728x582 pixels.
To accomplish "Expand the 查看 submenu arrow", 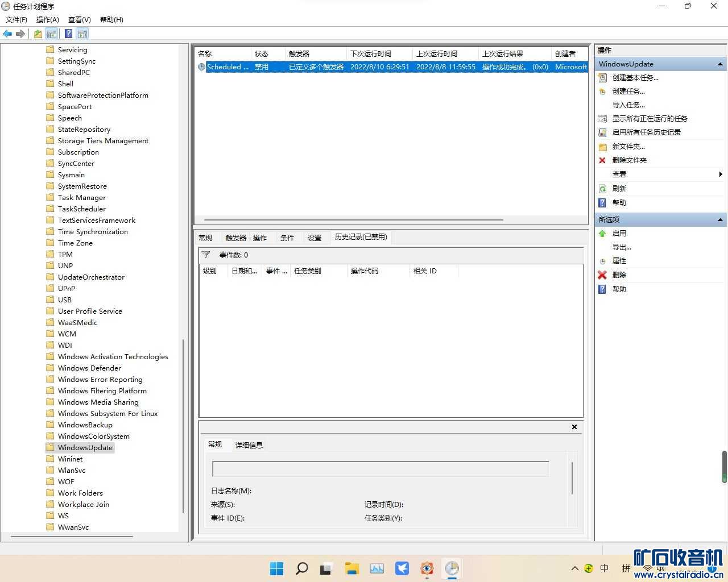I will click(721, 174).
